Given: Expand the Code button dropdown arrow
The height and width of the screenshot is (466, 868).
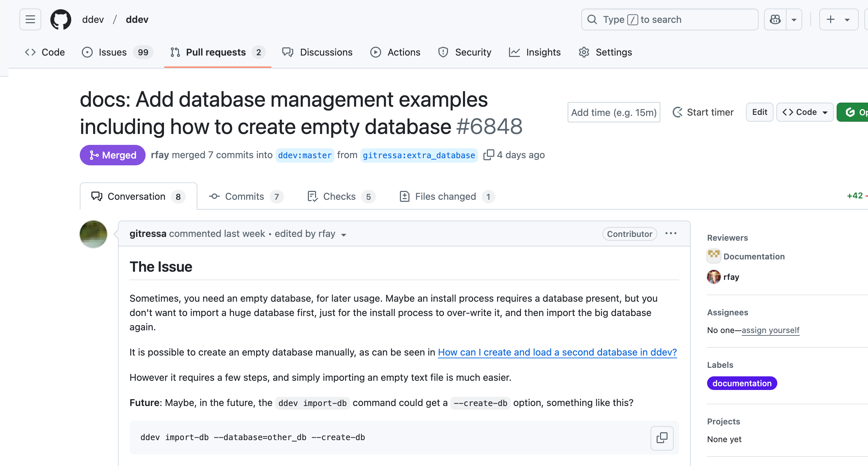Looking at the screenshot, I should (x=825, y=112).
